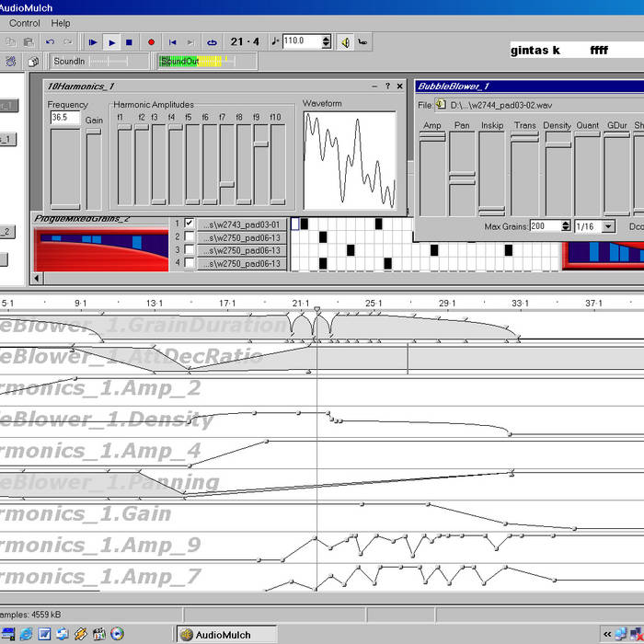Toggle the loop playback icon

point(213,42)
